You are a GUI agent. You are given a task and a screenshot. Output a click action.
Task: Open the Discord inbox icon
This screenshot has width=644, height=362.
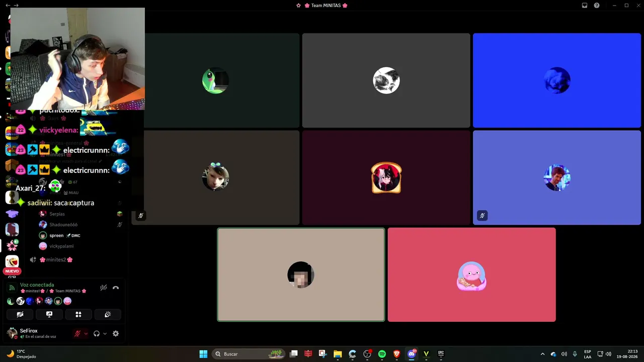585,6
